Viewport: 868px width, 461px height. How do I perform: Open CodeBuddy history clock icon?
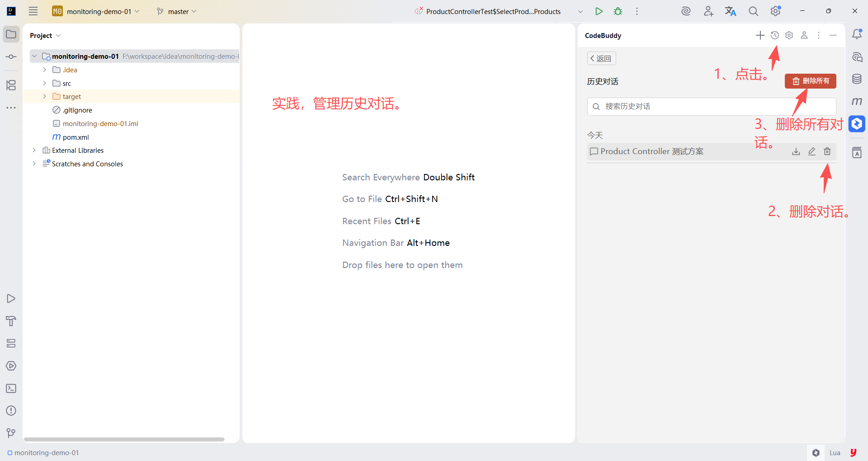775,35
